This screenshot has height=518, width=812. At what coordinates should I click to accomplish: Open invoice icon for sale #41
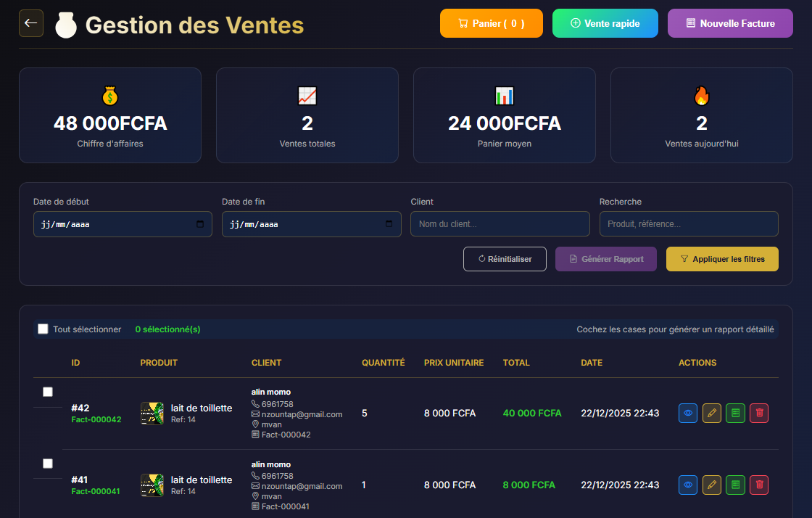coord(735,485)
